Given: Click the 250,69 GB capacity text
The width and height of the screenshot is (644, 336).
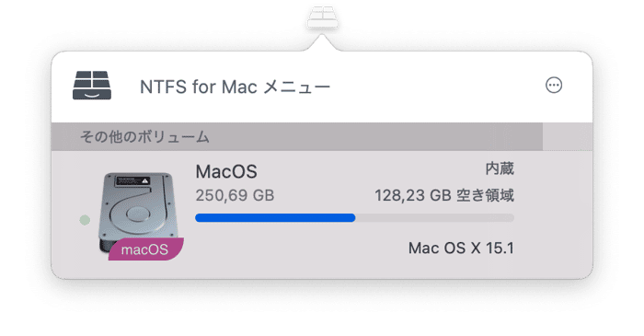Looking at the screenshot, I should point(235,195).
